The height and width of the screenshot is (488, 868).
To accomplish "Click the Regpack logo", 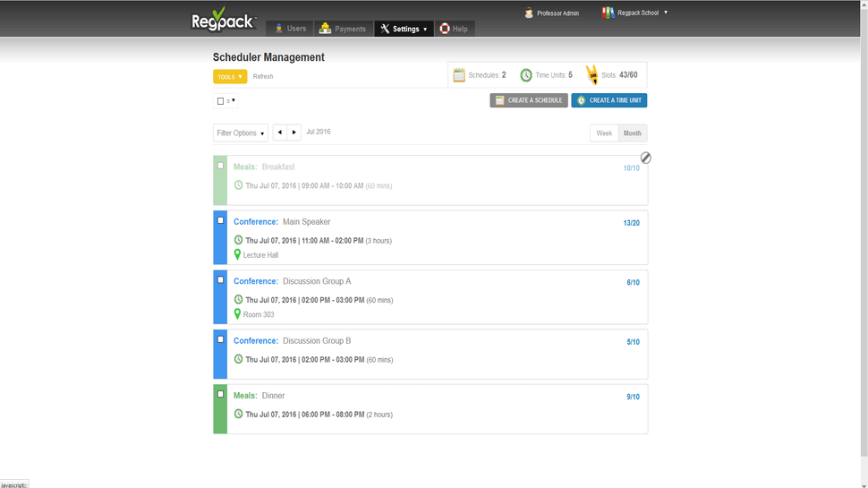I will pyautogui.click(x=224, y=20).
